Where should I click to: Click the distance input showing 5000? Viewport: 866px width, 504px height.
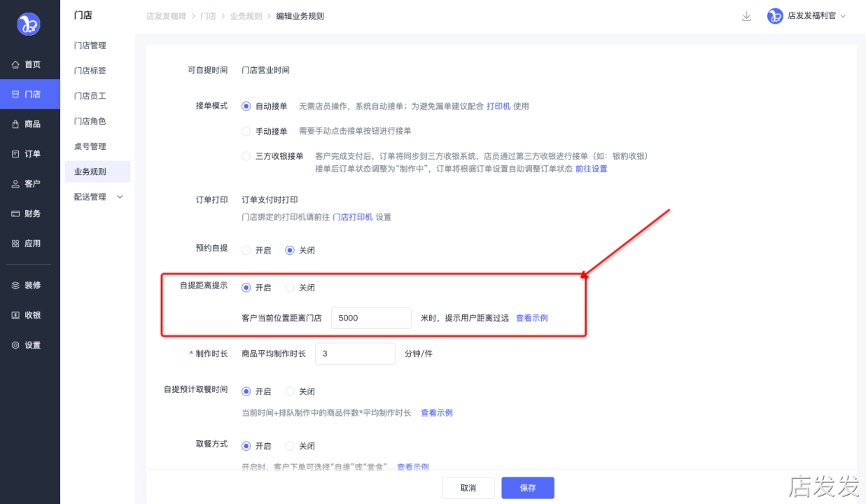[x=371, y=318]
